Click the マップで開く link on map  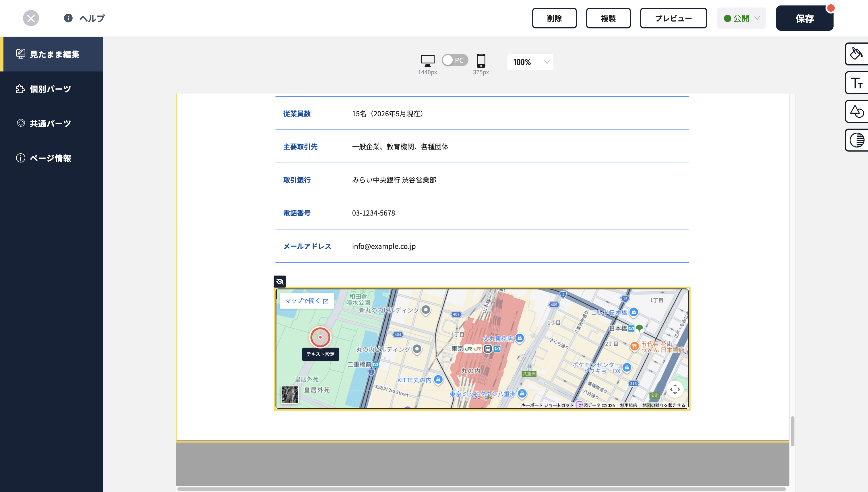click(x=307, y=301)
